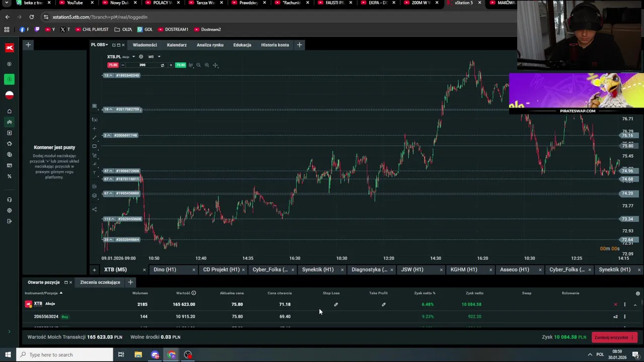The height and width of the screenshot is (362, 644).
Task: Add a new chart tab with plus
Action: point(94,270)
